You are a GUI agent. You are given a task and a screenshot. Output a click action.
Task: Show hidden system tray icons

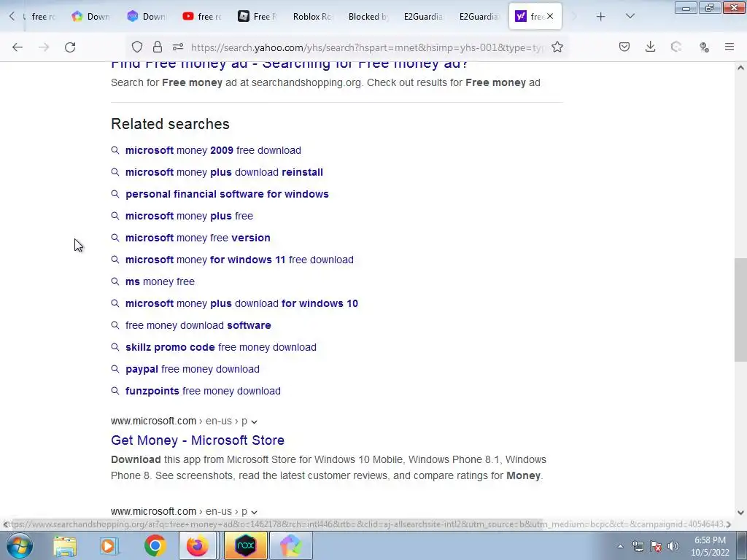point(620,547)
